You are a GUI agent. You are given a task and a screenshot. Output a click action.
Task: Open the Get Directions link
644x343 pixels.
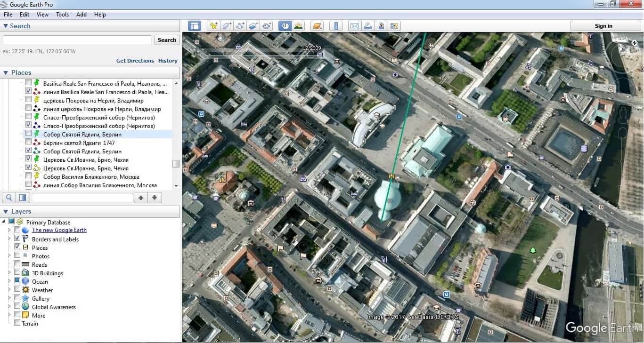[x=135, y=61]
